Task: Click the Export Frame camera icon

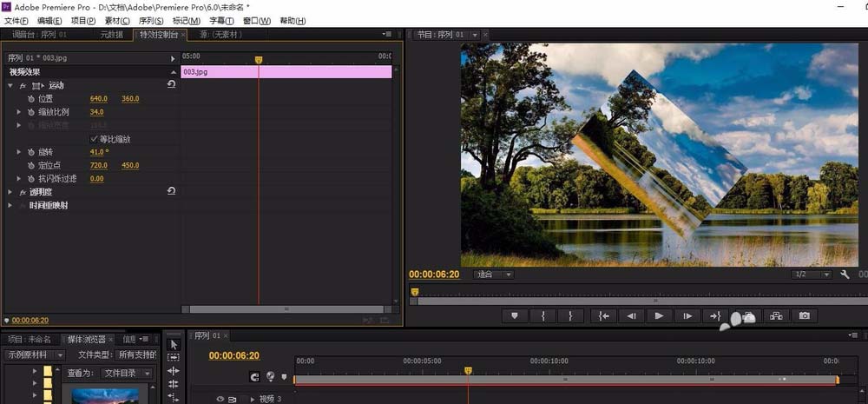Action: coord(805,316)
